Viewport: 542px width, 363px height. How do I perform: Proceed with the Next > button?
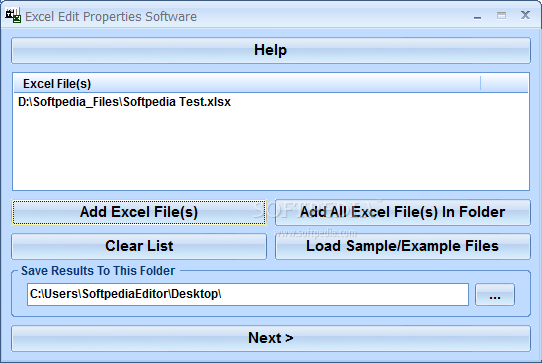(x=271, y=338)
